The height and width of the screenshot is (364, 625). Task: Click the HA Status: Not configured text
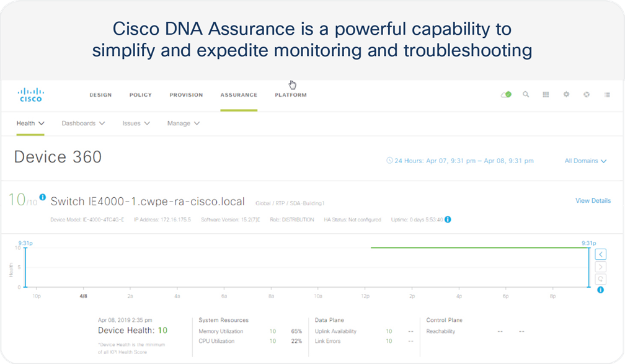(352, 220)
